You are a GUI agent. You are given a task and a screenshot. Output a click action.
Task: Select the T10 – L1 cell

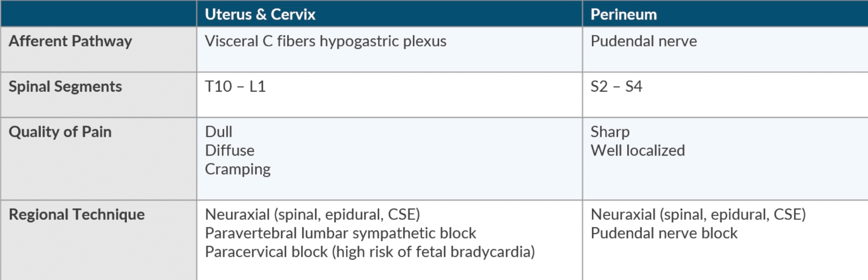[235, 86]
